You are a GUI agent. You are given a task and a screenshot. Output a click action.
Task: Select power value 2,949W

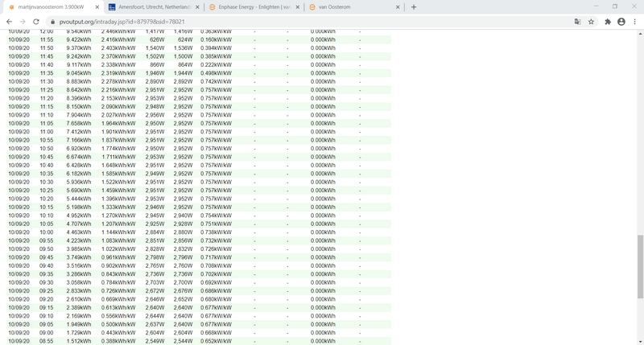pos(155,174)
